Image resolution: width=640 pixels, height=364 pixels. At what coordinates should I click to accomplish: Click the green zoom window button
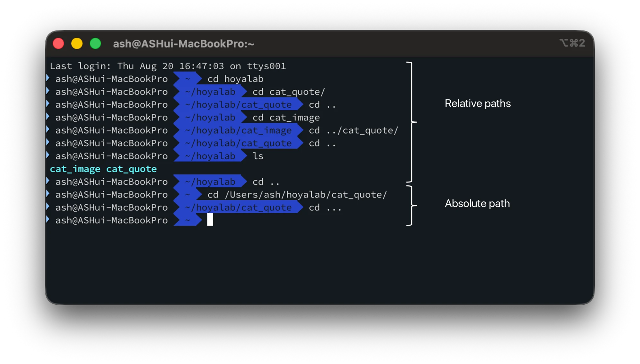95,43
